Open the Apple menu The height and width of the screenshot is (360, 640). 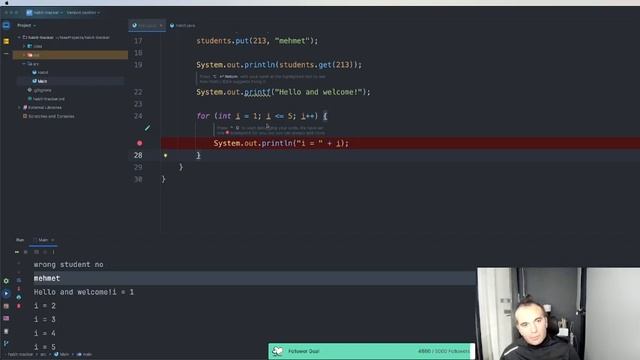click(x=6, y=2)
